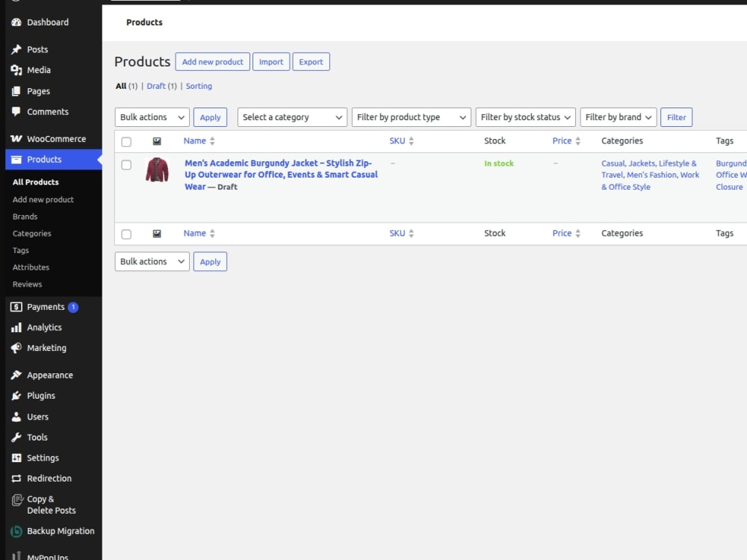Screen dimensions: 747x560
Task: Click the Analytics bar chart icon
Action: tap(16, 328)
